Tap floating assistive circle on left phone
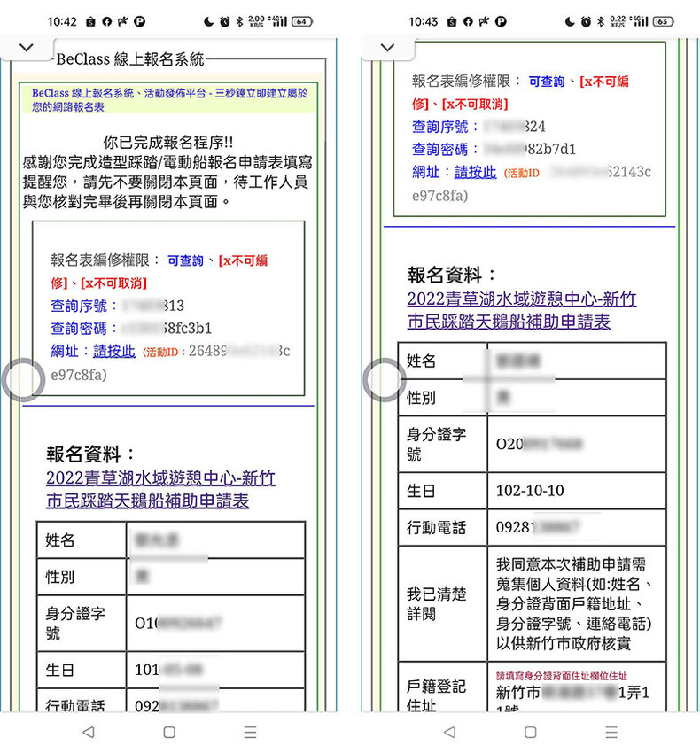This screenshot has height=753, width=700. pos(23,380)
